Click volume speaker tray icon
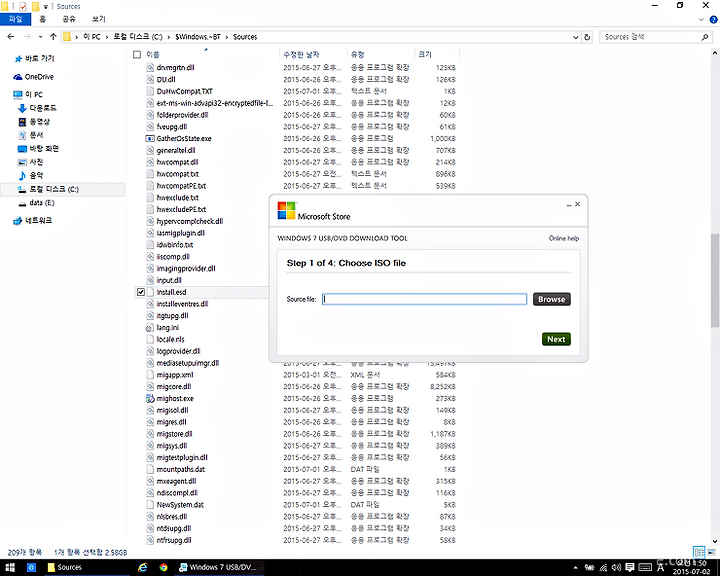The width and height of the screenshot is (720, 576). click(617, 567)
